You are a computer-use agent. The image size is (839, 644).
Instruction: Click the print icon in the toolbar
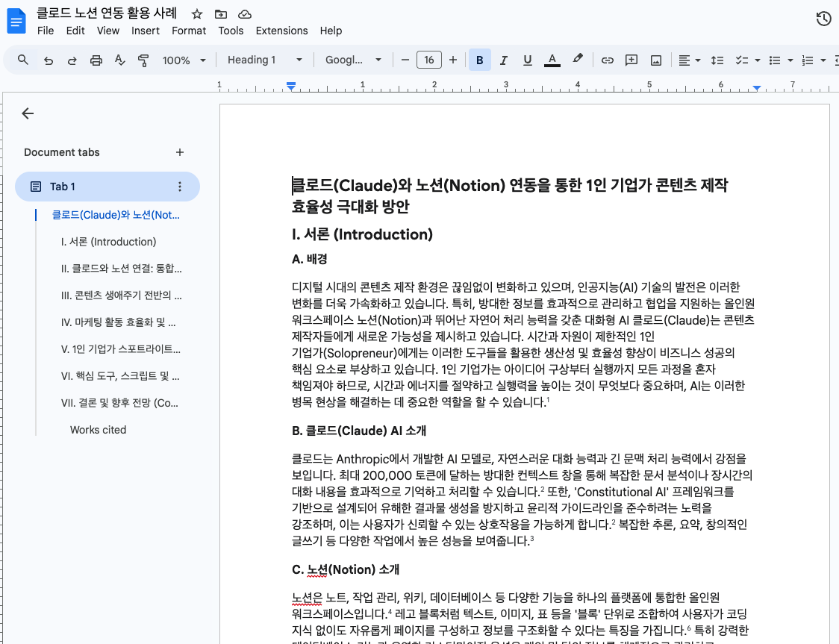(x=96, y=59)
